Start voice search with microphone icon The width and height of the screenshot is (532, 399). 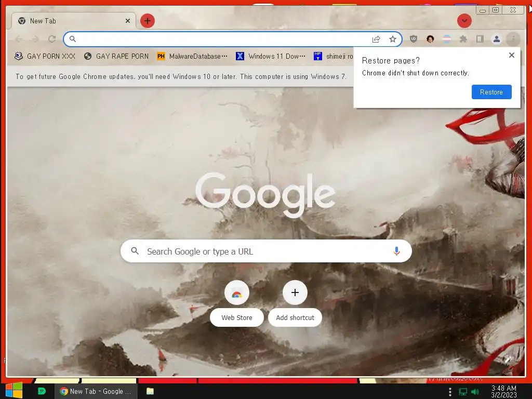point(396,251)
